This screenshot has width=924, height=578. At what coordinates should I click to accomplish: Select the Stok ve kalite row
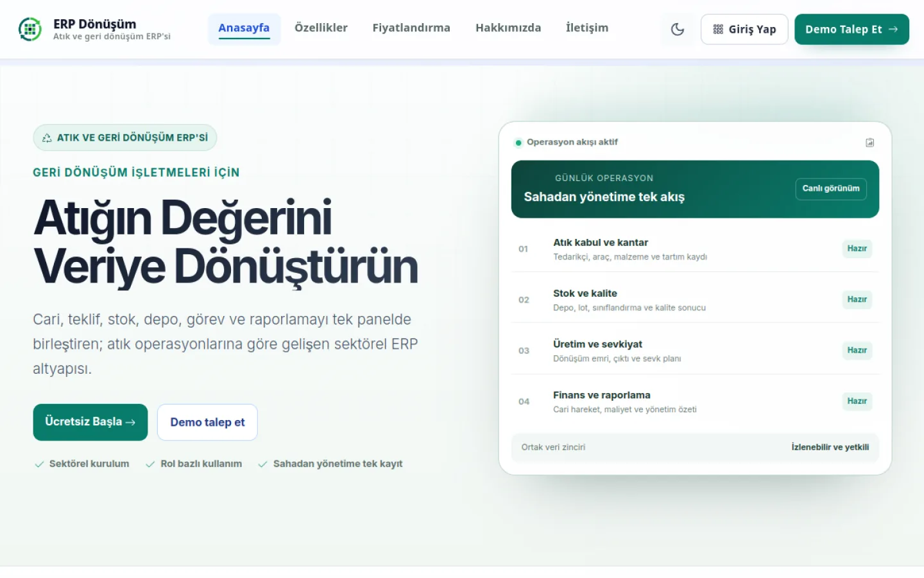[x=695, y=300]
